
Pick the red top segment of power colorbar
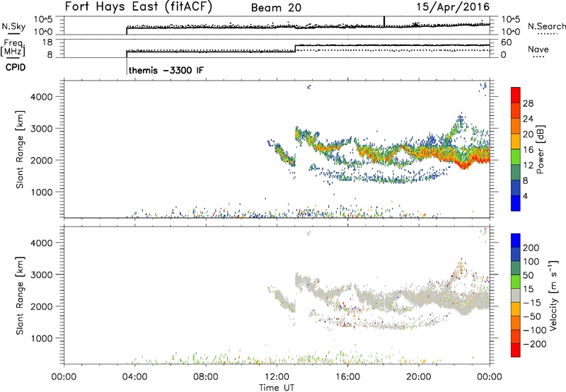pyautogui.click(x=516, y=95)
